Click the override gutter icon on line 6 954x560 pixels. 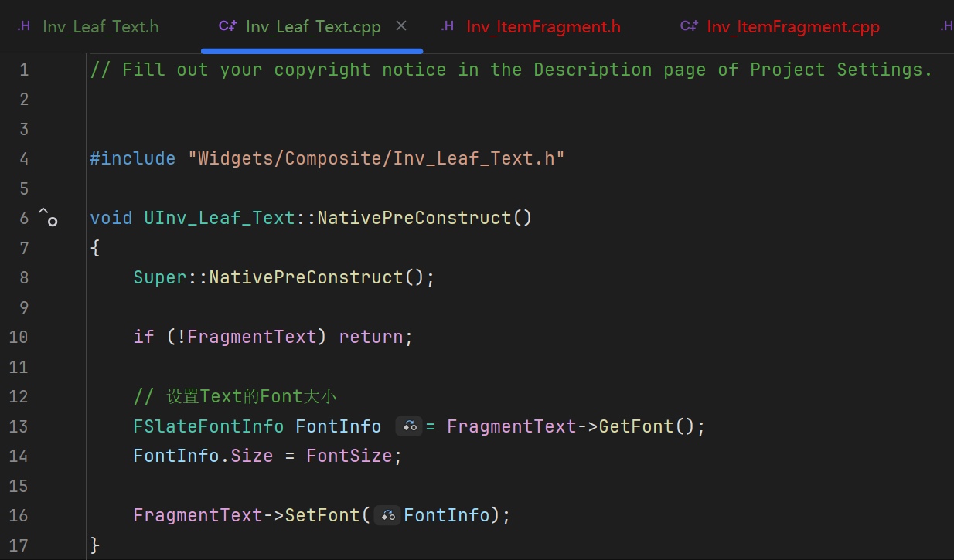coord(48,217)
